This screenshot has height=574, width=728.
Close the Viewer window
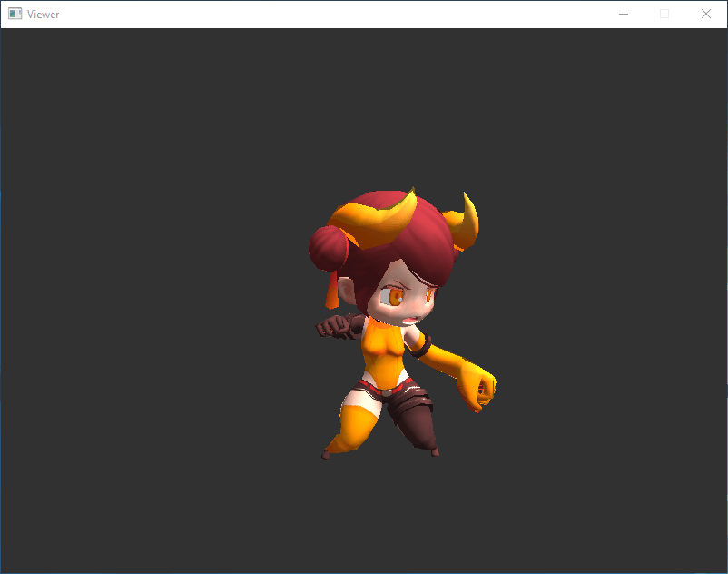point(705,14)
